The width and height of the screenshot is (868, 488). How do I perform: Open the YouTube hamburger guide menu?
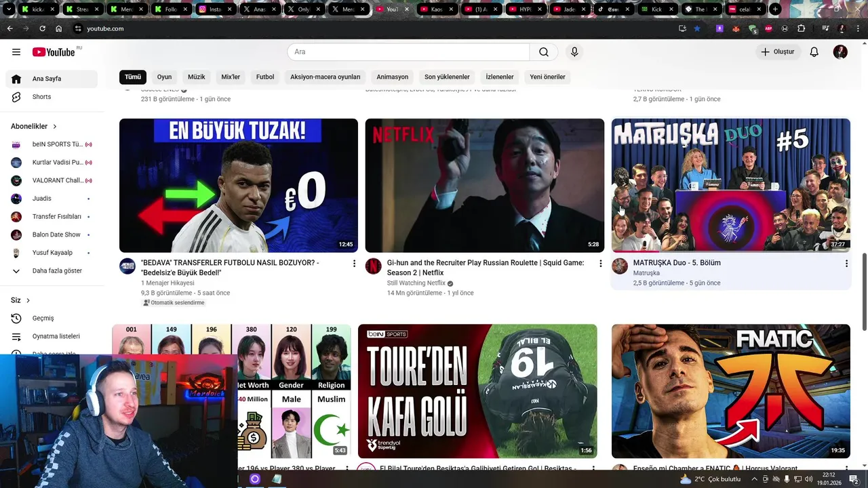(16, 52)
